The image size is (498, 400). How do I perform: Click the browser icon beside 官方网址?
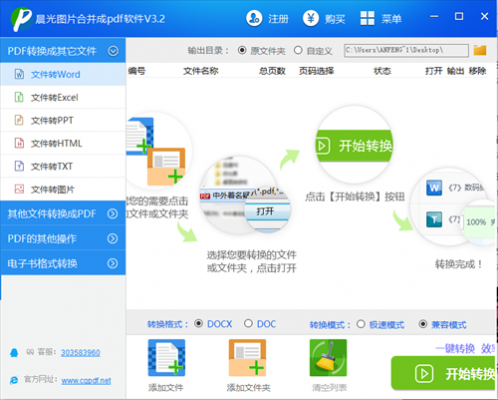(x=14, y=380)
